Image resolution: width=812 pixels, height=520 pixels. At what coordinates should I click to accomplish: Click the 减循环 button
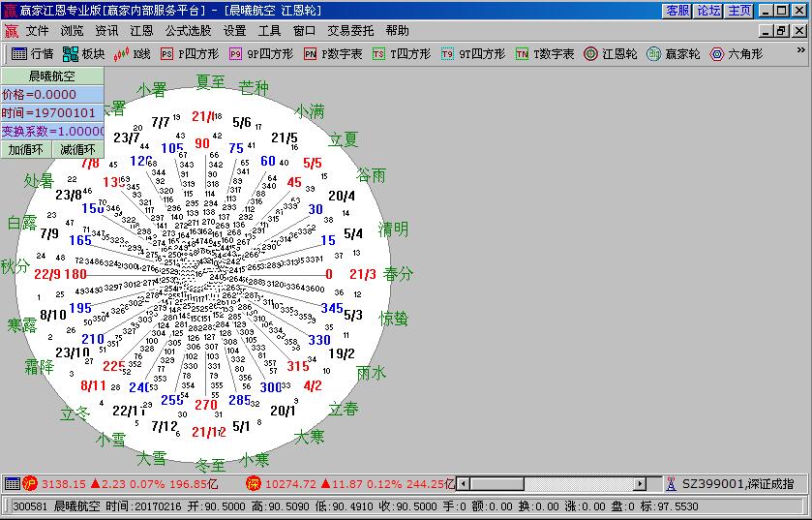click(x=78, y=149)
